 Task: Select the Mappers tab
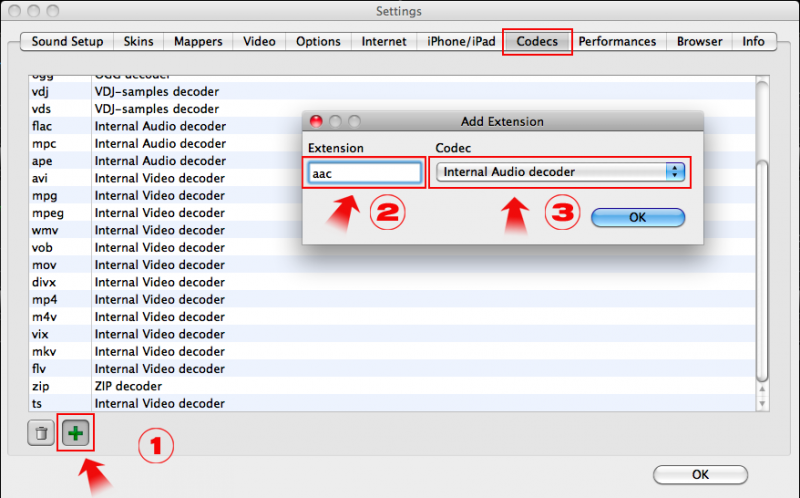198,42
